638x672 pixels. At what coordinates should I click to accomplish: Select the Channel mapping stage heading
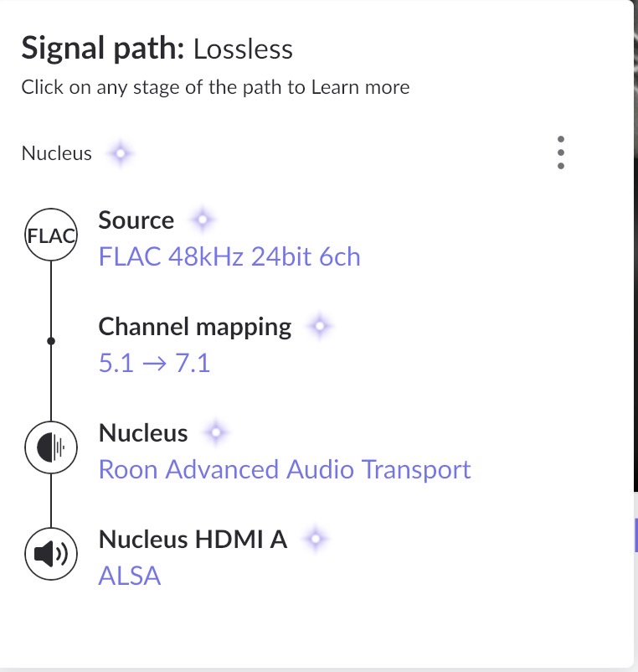(x=195, y=326)
